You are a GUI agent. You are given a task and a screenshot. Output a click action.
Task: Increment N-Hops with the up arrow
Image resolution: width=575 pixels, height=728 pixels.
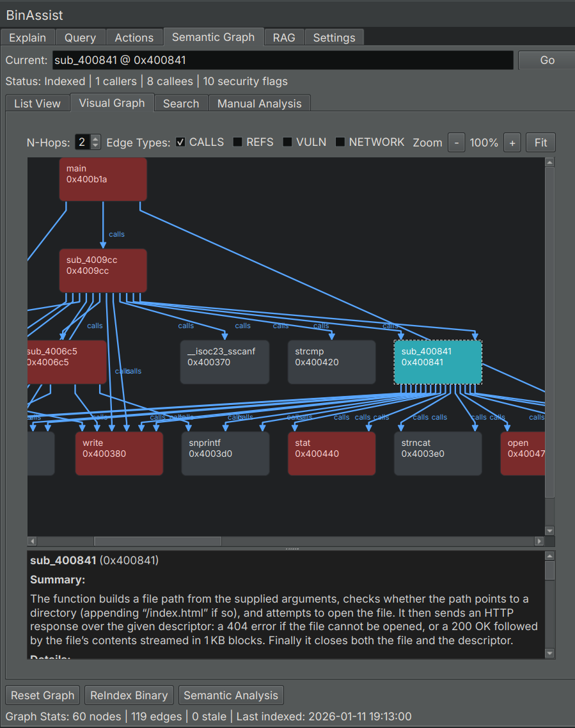click(x=95, y=139)
